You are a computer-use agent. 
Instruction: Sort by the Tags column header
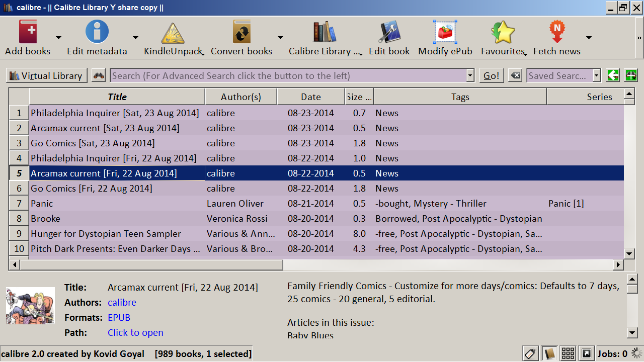tap(460, 97)
